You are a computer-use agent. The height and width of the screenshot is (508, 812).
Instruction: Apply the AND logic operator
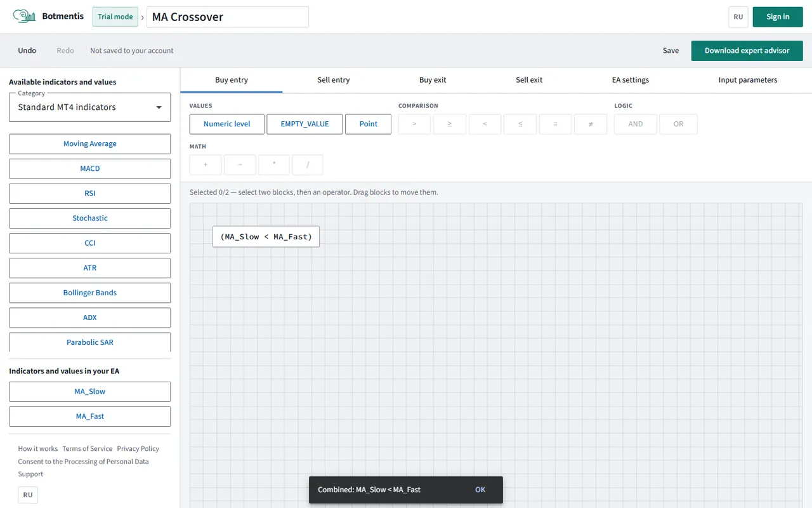point(636,124)
